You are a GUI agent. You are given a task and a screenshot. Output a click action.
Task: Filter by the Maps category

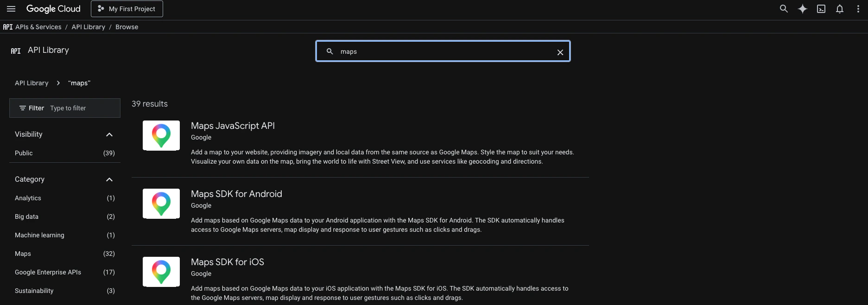[x=65, y=254]
